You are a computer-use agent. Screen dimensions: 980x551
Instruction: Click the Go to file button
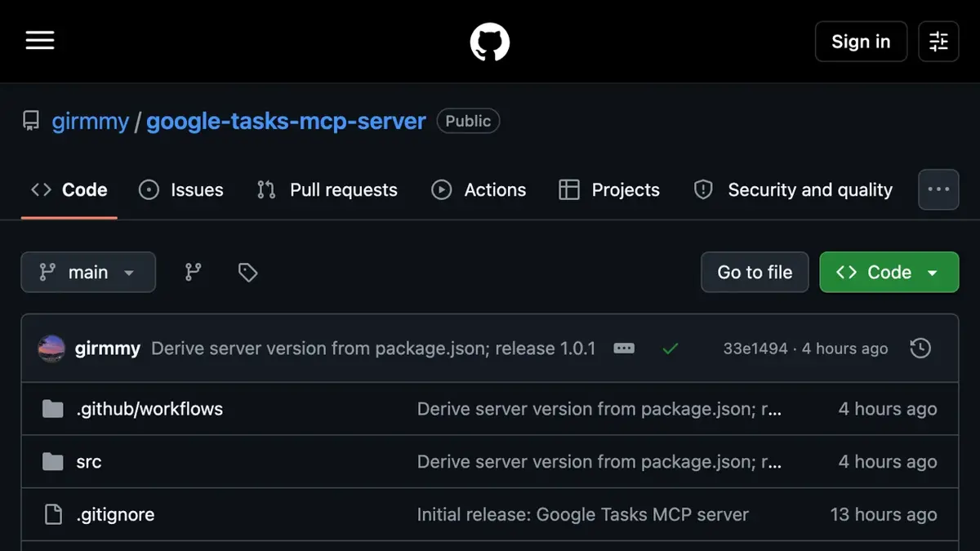[x=755, y=272]
